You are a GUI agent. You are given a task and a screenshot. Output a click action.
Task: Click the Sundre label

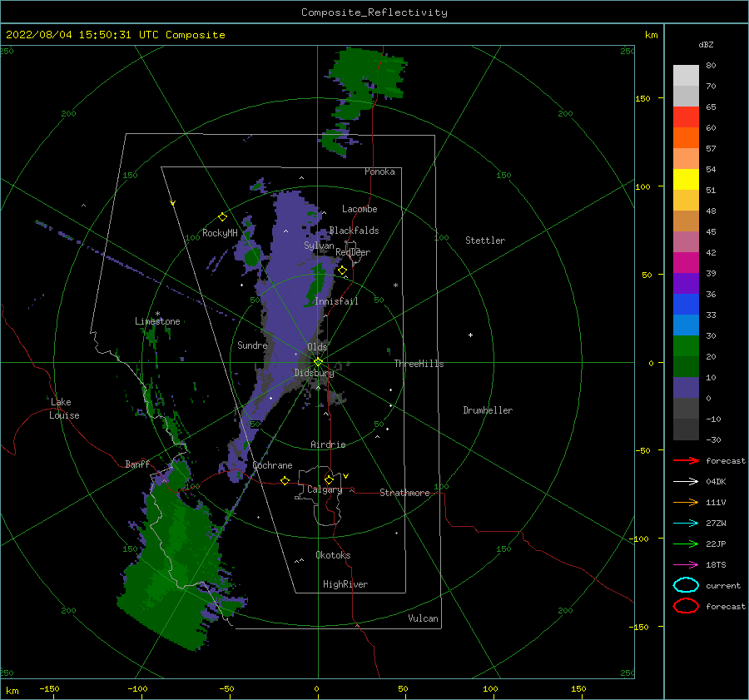point(252,345)
